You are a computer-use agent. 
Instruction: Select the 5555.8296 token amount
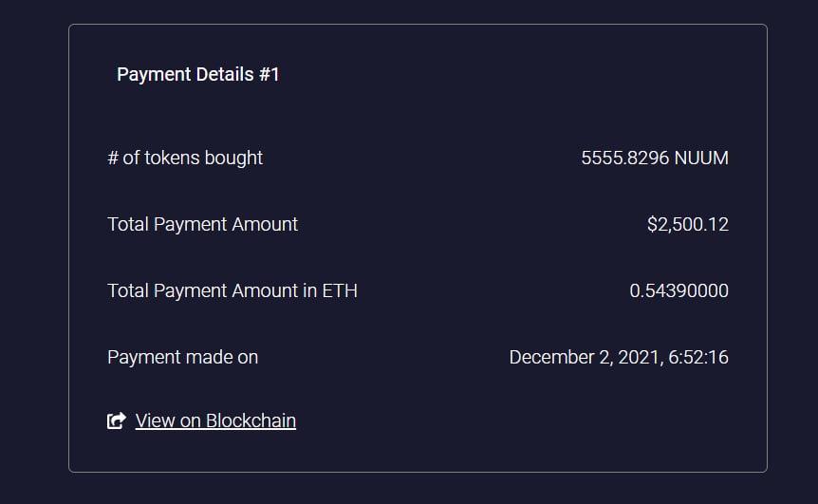click(625, 158)
